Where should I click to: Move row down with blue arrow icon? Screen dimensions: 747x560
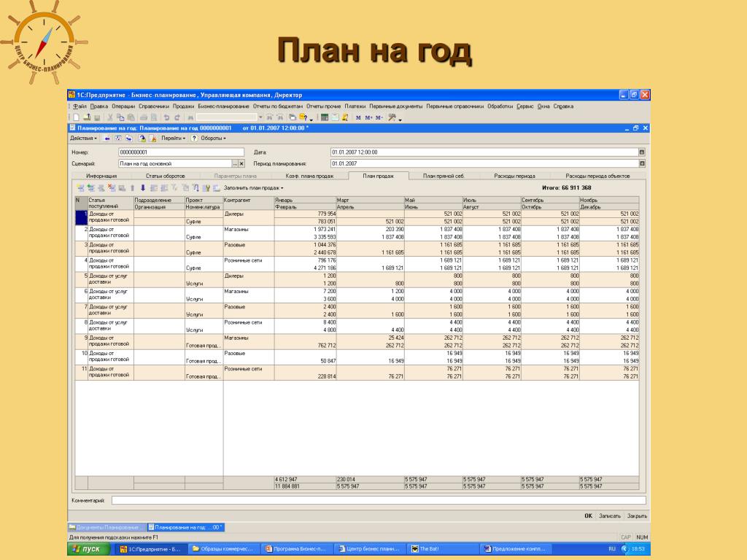tap(143, 188)
